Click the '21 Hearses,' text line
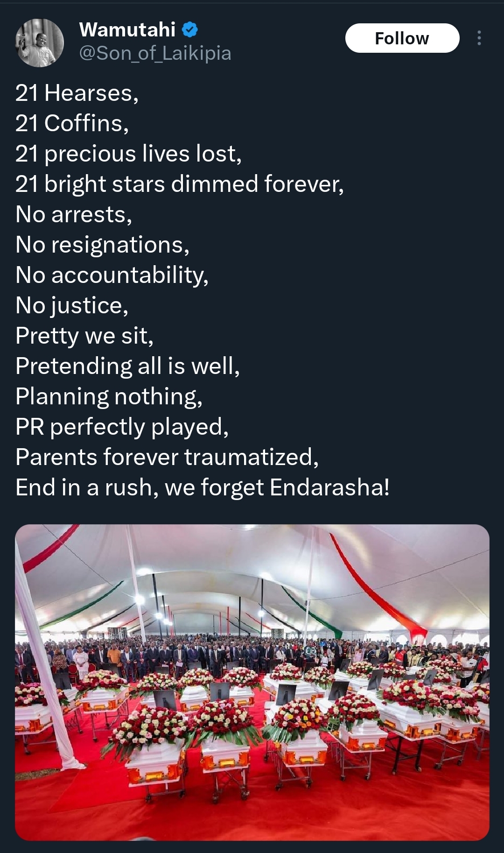Screen dimensions: 504x853 coord(77,93)
